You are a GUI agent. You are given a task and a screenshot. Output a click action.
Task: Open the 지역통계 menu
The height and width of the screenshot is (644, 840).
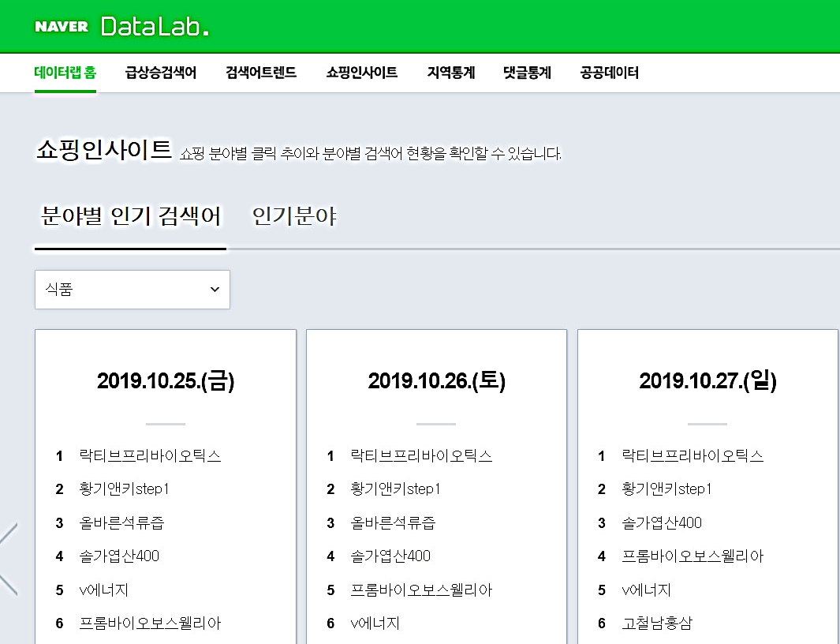point(451,73)
